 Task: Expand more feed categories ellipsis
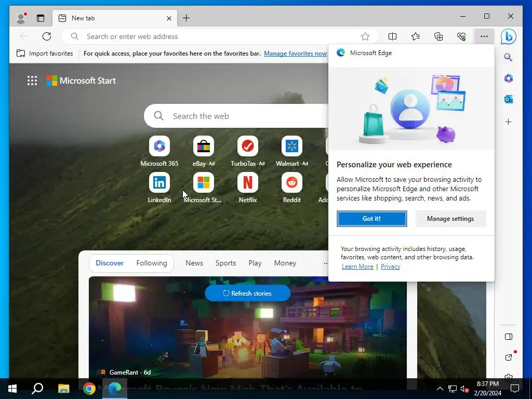pyautogui.click(x=325, y=263)
